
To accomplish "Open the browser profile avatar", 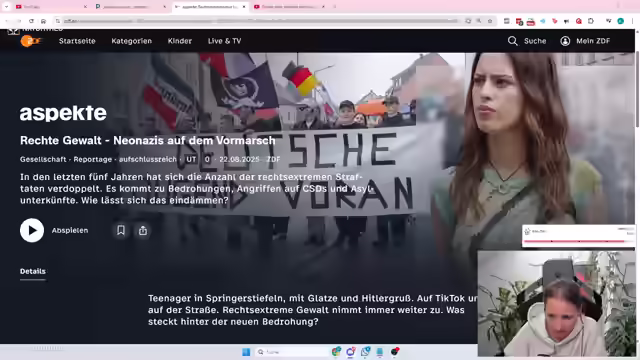I will click(x=620, y=21).
